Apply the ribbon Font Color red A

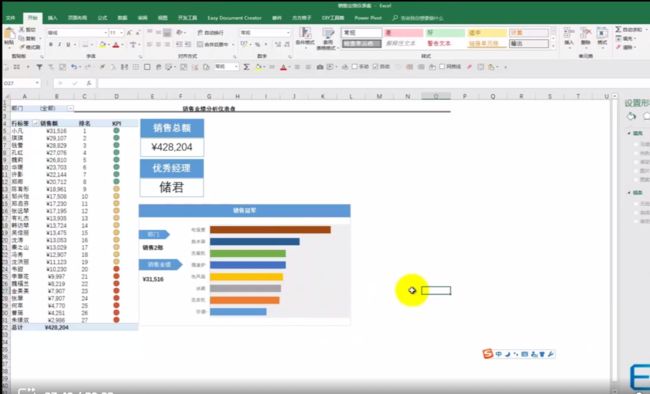click(x=116, y=44)
